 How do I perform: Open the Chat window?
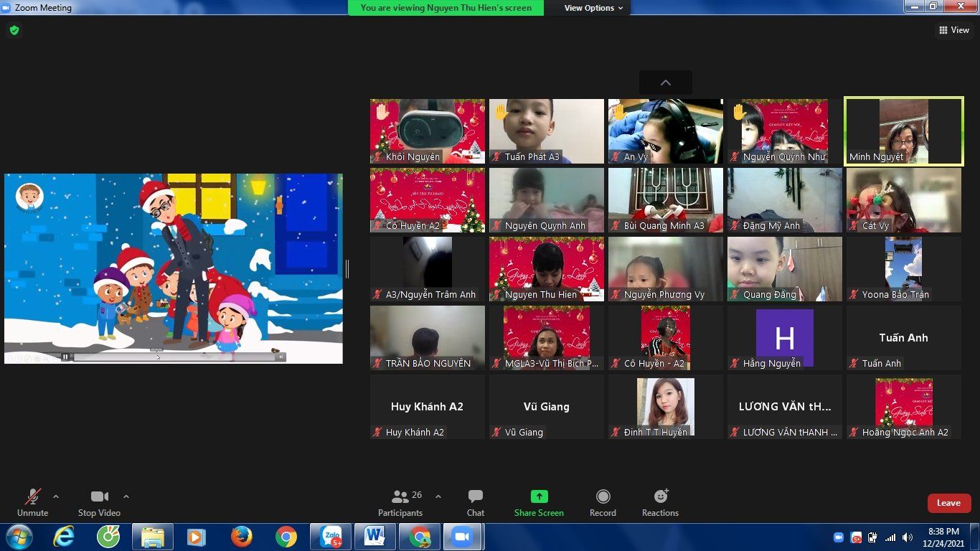pyautogui.click(x=475, y=502)
